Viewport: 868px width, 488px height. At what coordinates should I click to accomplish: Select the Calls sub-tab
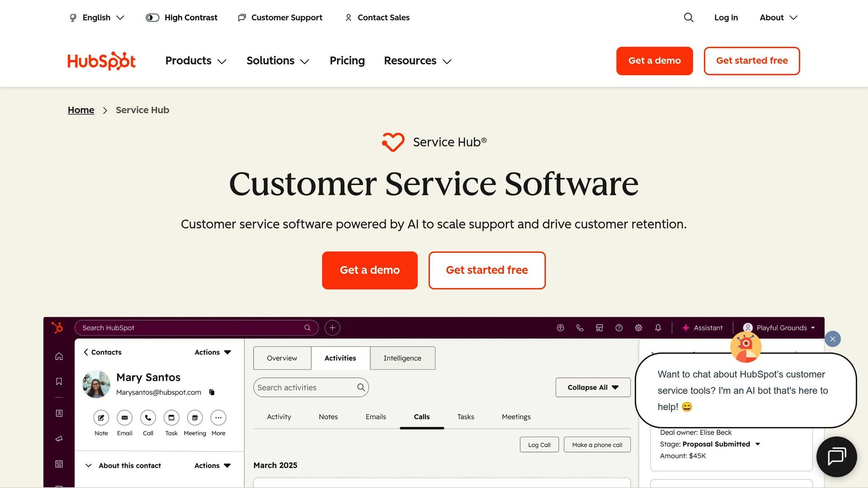pyautogui.click(x=422, y=417)
